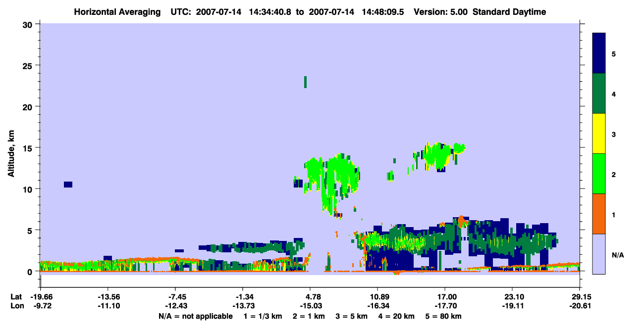Click the small dark blue patch near 10.5 km
This screenshot has width=644, height=330.
tap(68, 185)
